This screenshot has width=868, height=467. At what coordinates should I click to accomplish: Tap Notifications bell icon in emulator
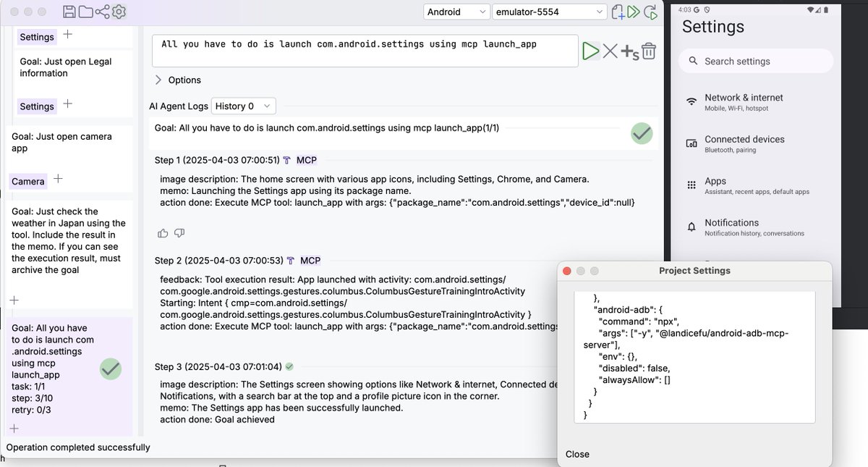[692, 227]
